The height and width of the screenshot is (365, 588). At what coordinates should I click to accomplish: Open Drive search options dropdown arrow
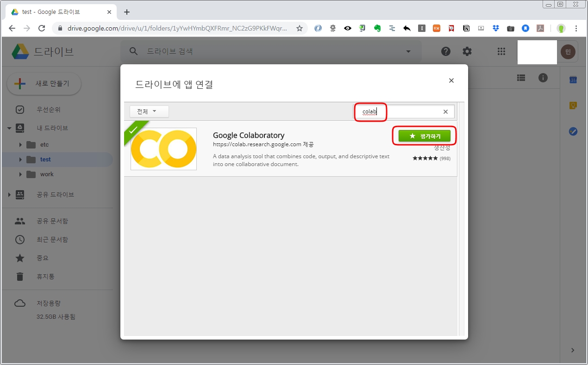click(x=408, y=51)
